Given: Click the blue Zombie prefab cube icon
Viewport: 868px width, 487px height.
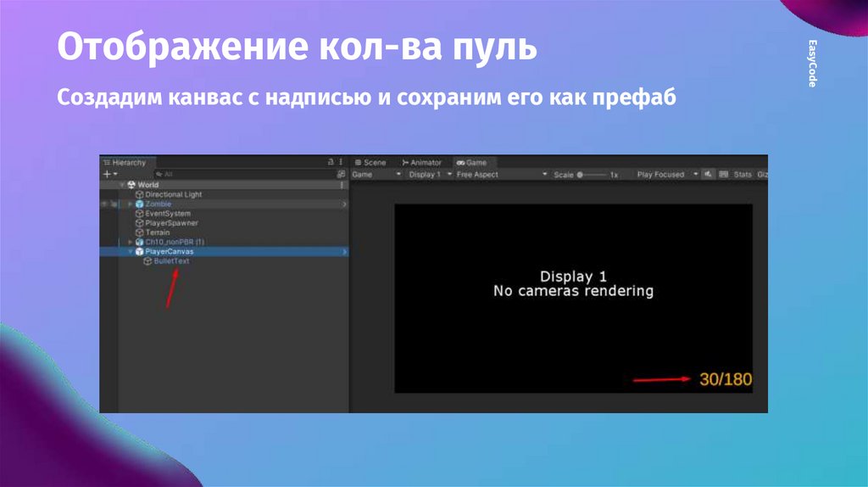Looking at the screenshot, I should 140,204.
